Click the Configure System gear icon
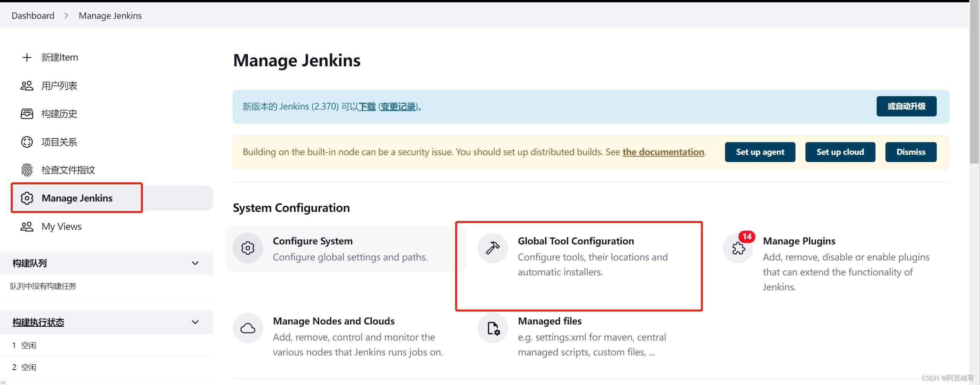This screenshot has height=385, width=980. 248,248
